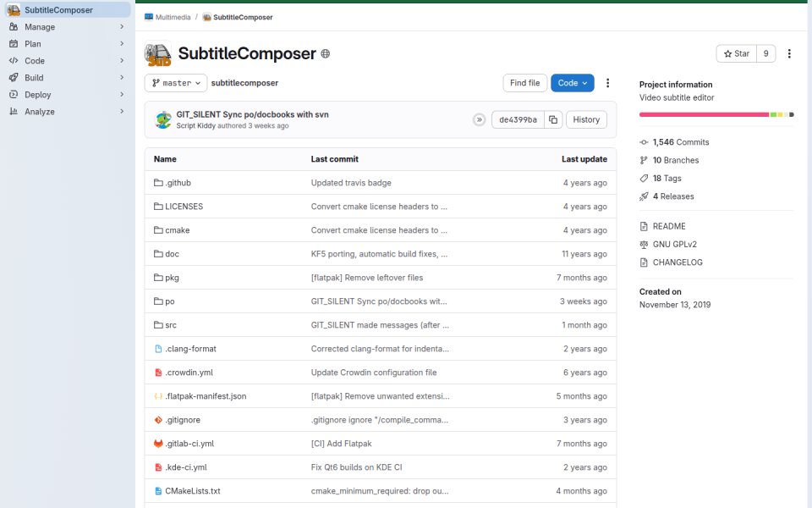Open Build in the sidebar
812x508 pixels.
pyautogui.click(x=68, y=78)
